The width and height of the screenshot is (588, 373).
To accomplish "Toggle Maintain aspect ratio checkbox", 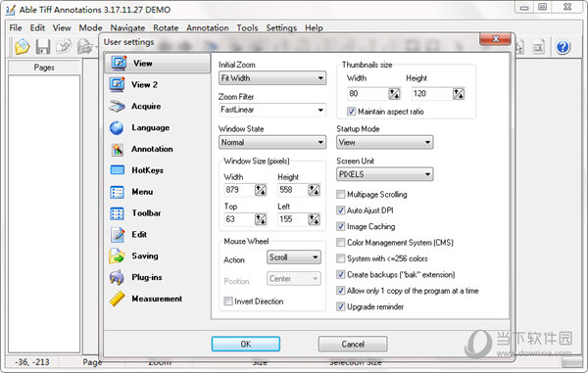I will click(x=352, y=112).
